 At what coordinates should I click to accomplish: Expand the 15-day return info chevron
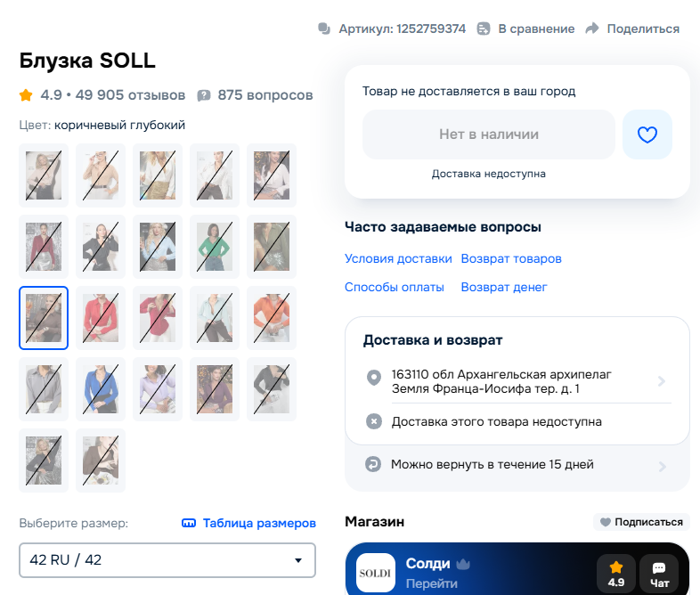pyautogui.click(x=662, y=467)
